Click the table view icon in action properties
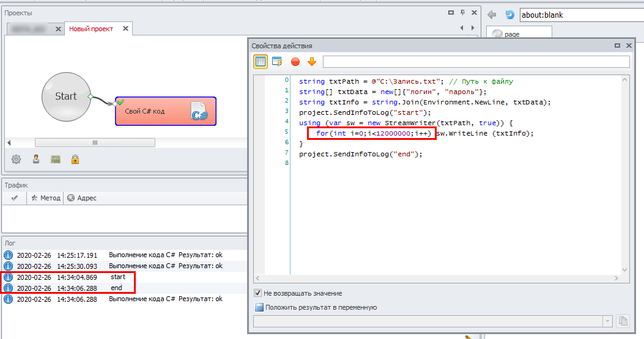The height and width of the screenshot is (339, 644). 261,61
